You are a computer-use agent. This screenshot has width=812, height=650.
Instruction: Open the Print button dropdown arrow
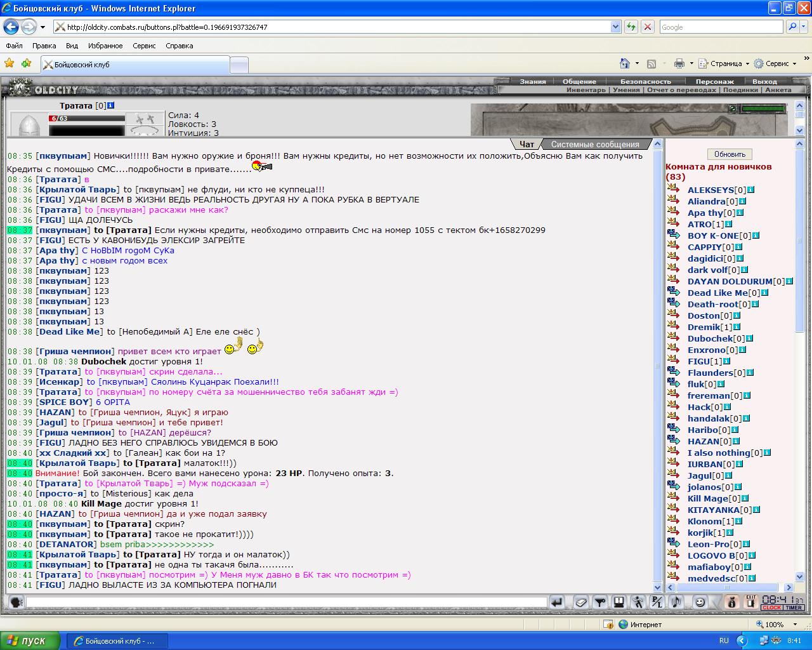[x=691, y=63]
